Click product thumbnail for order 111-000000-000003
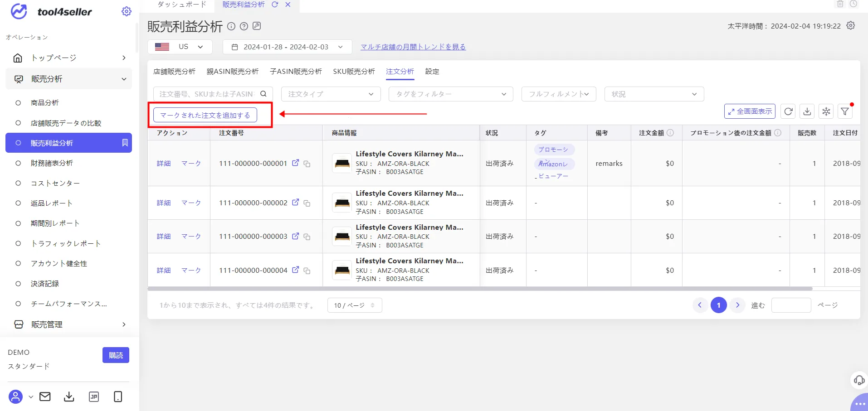Image resolution: width=868 pixels, height=411 pixels. point(342,237)
